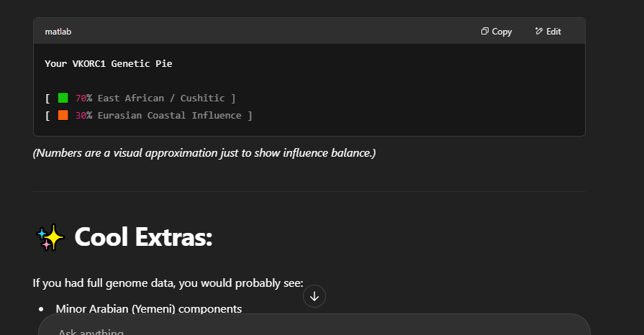644x335 pixels.
Task: Click the italic visual approximation note
Action: [204, 153]
